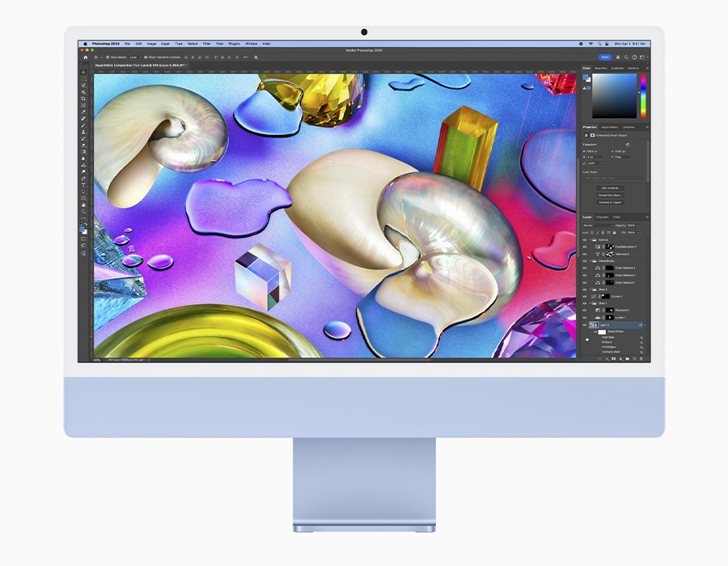This screenshot has width=728, height=566.
Task: Click the Wi-Fi status icon
Action: coord(590,44)
